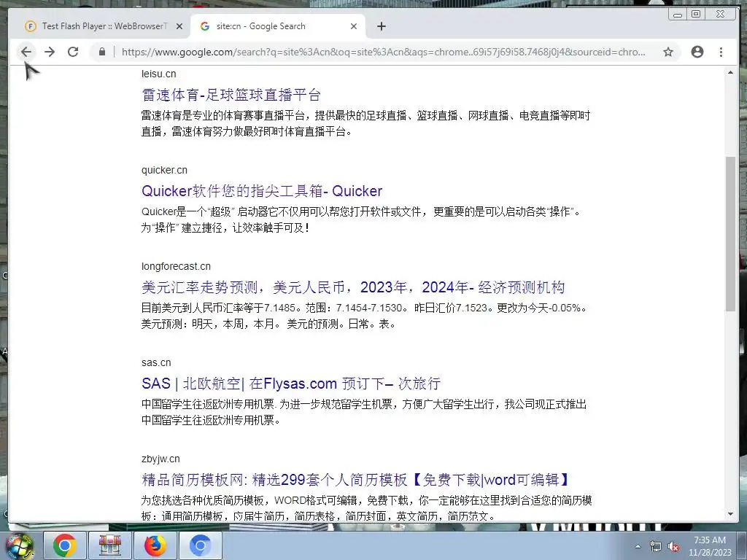Click the Flash Player tab favicon
The image size is (747, 560).
click(x=31, y=26)
